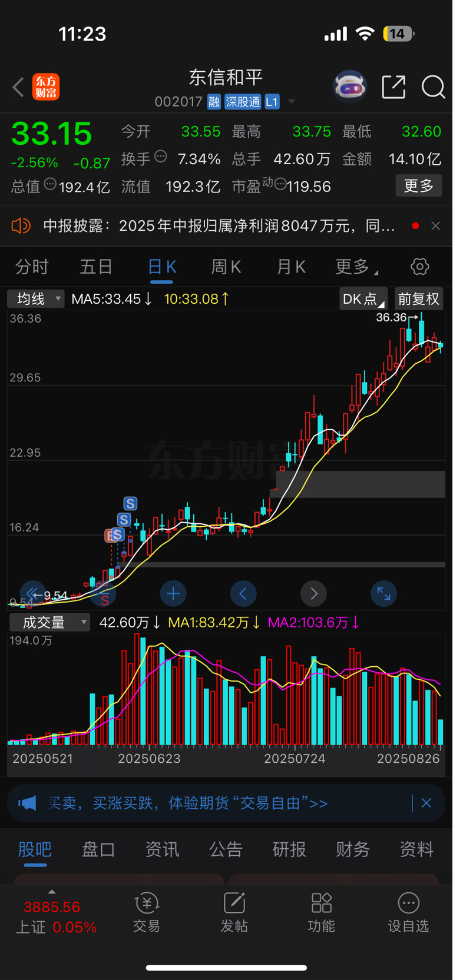Open the 股吧 tab

[x=35, y=849]
